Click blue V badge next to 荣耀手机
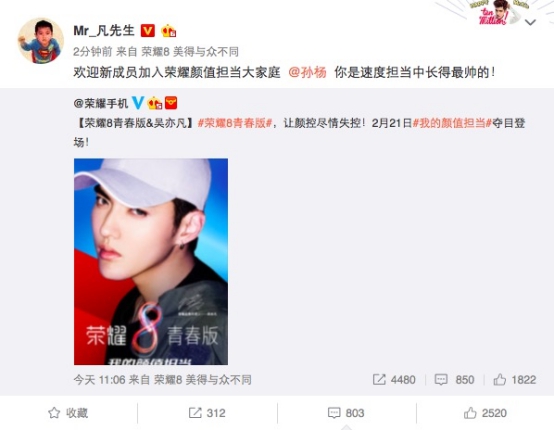The height and width of the screenshot is (430, 554). (138, 103)
